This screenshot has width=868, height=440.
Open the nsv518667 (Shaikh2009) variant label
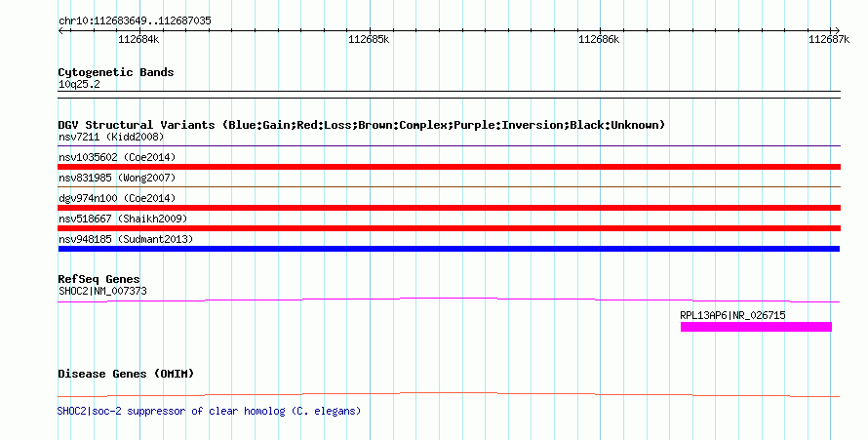pos(123,219)
